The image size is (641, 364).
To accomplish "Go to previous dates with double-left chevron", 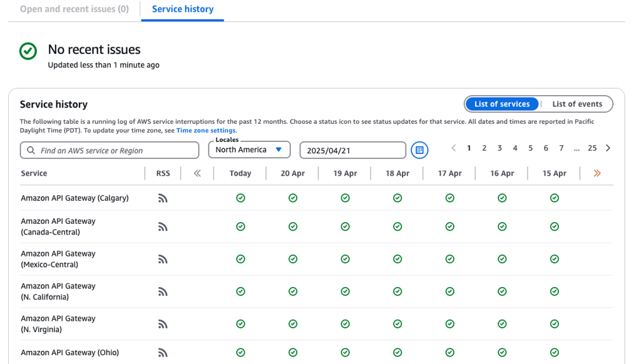I will [197, 173].
